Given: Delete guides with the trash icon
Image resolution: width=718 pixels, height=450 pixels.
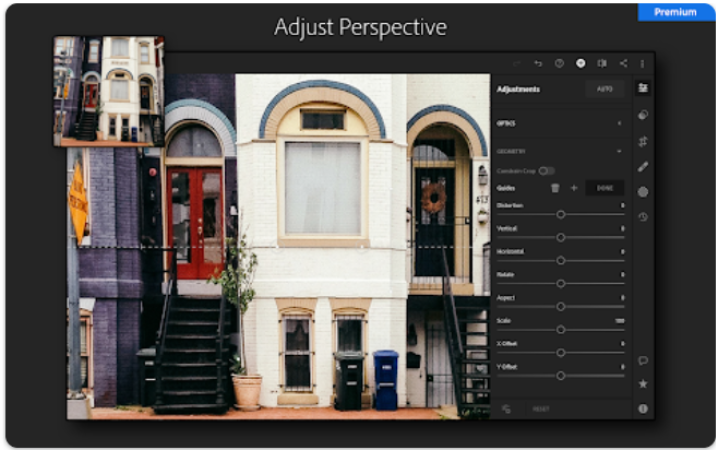Looking at the screenshot, I should point(555,188).
